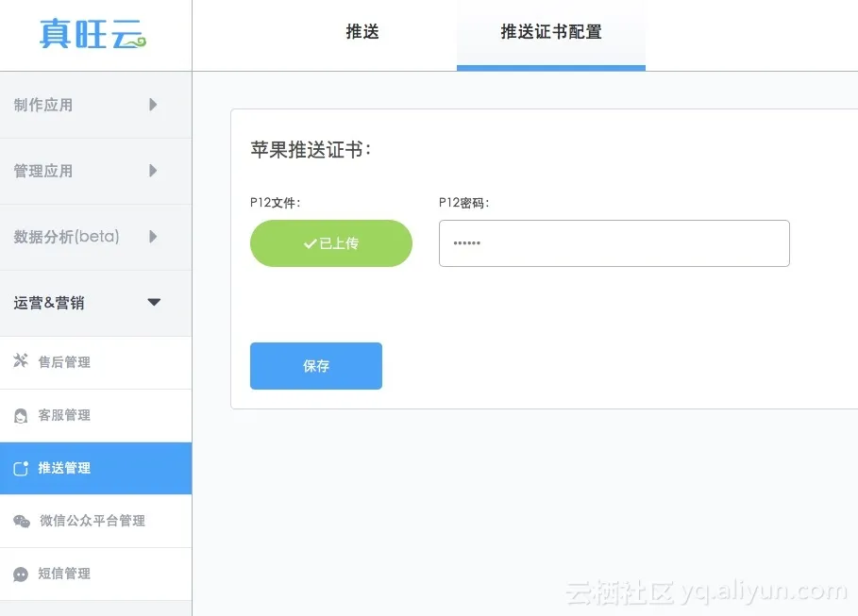This screenshot has width=858, height=616.
Task: Open the 制作应用 menu
Action: click(x=95, y=105)
